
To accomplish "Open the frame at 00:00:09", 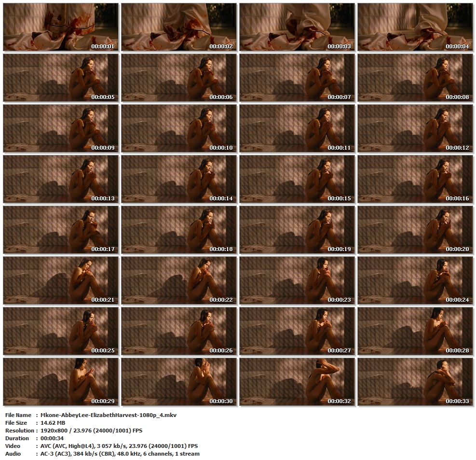I will (x=61, y=128).
